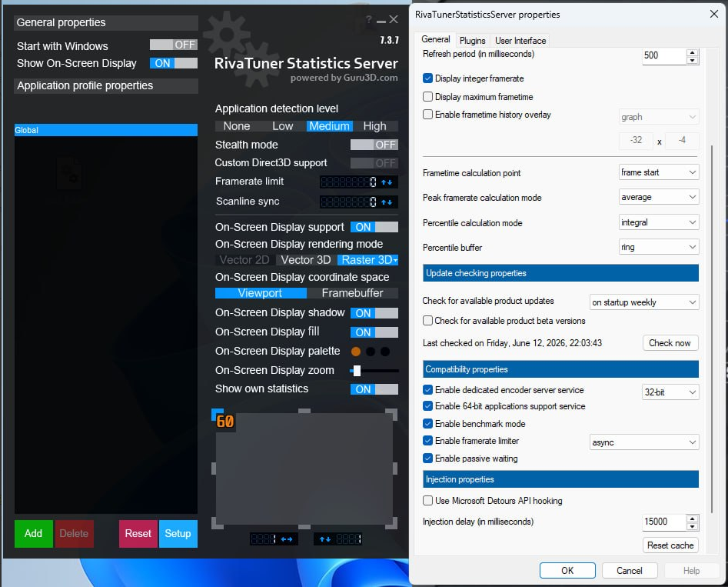The image size is (728, 587).
Task: Select the orange On-Screen Display palette dot
Action: (356, 352)
